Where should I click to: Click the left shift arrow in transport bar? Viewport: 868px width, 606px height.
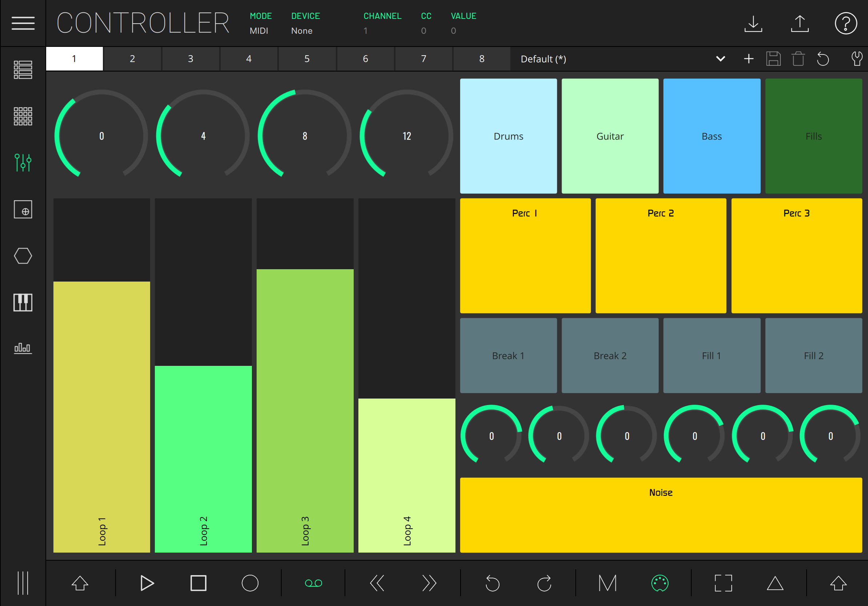click(80, 583)
